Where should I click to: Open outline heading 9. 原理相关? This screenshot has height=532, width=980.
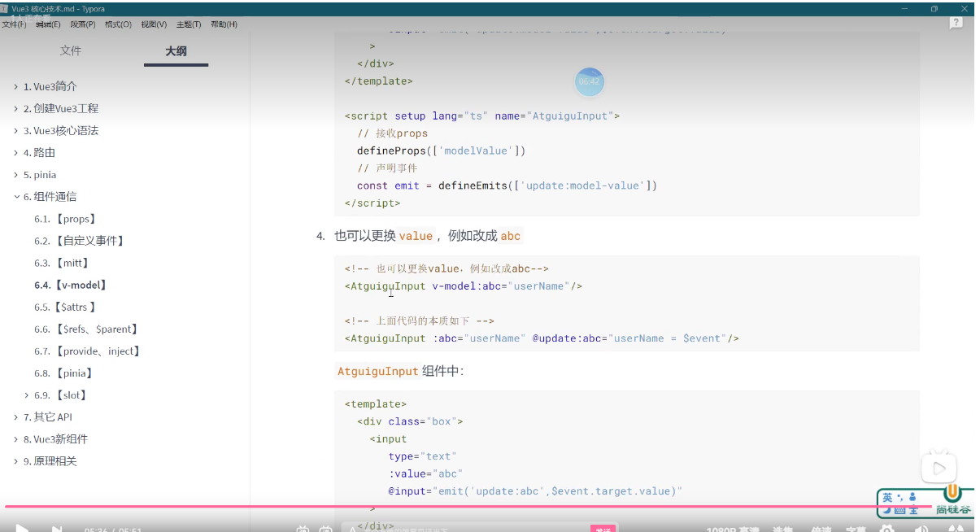pos(50,460)
